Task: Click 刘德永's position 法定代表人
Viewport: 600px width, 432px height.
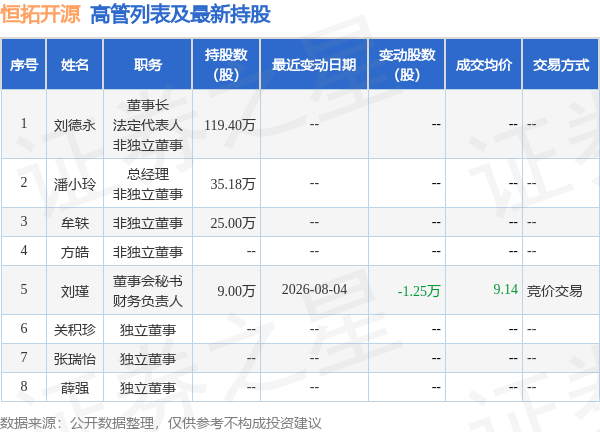Action: (148, 125)
